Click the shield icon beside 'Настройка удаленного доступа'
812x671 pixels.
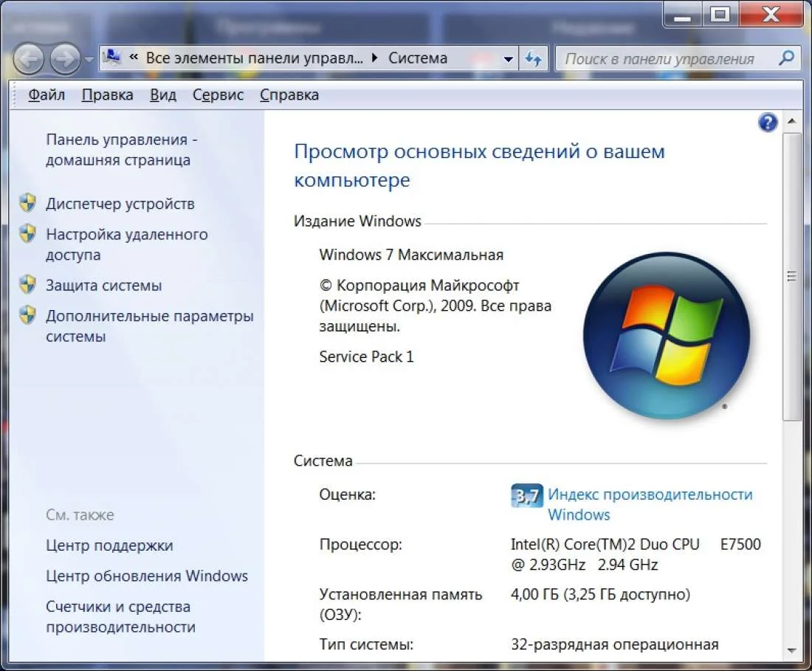(x=27, y=233)
